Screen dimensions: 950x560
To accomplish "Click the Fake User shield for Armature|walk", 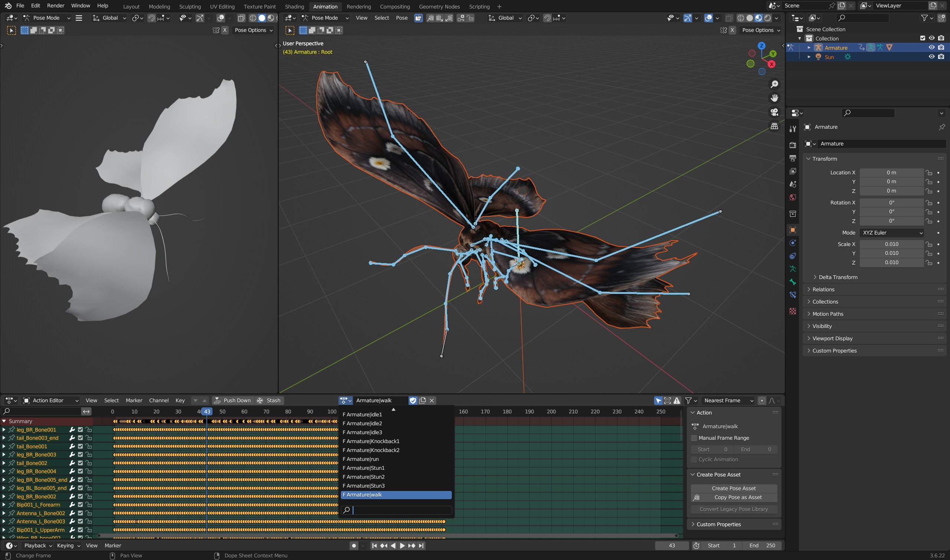I will [413, 400].
